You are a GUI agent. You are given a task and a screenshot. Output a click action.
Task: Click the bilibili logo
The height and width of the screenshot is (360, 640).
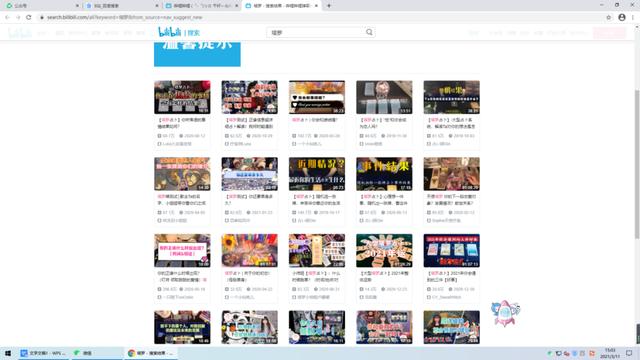coord(169,32)
